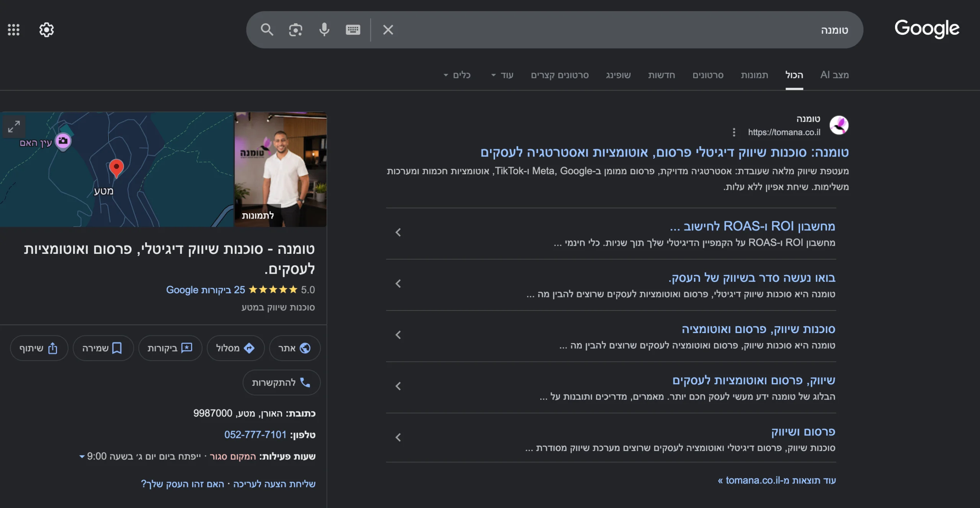Switch to the שופינג tab
This screenshot has width=980, height=508.
pos(618,75)
